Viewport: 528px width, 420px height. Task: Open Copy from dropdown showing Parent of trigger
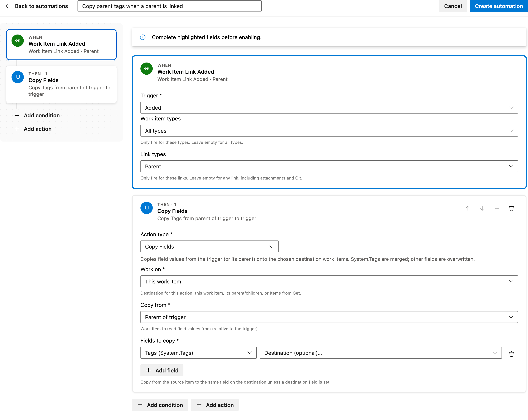(329, 317)
